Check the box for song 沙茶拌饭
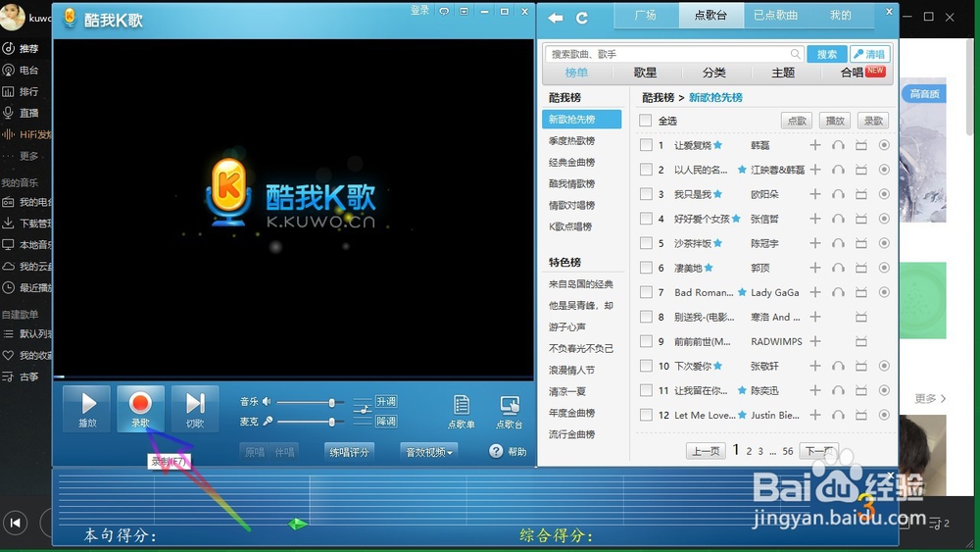The height and width of the screenshot is (552, 980). [646, 243]
